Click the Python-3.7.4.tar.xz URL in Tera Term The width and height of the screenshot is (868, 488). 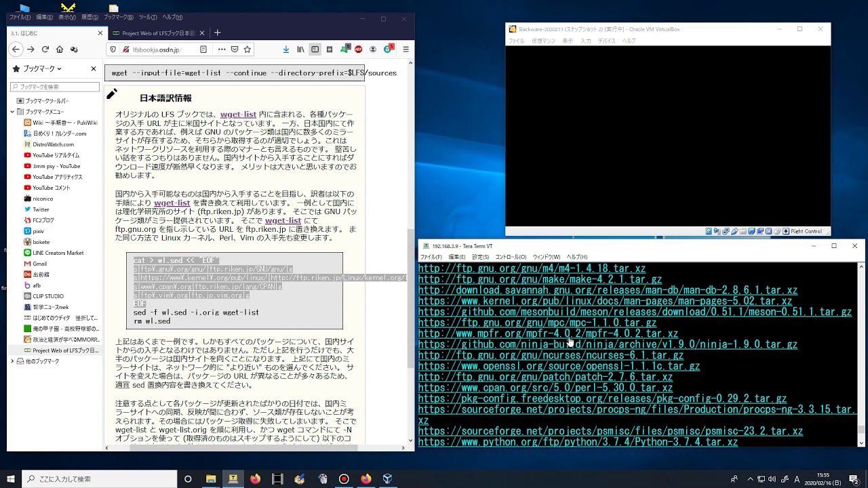(578, 442)
